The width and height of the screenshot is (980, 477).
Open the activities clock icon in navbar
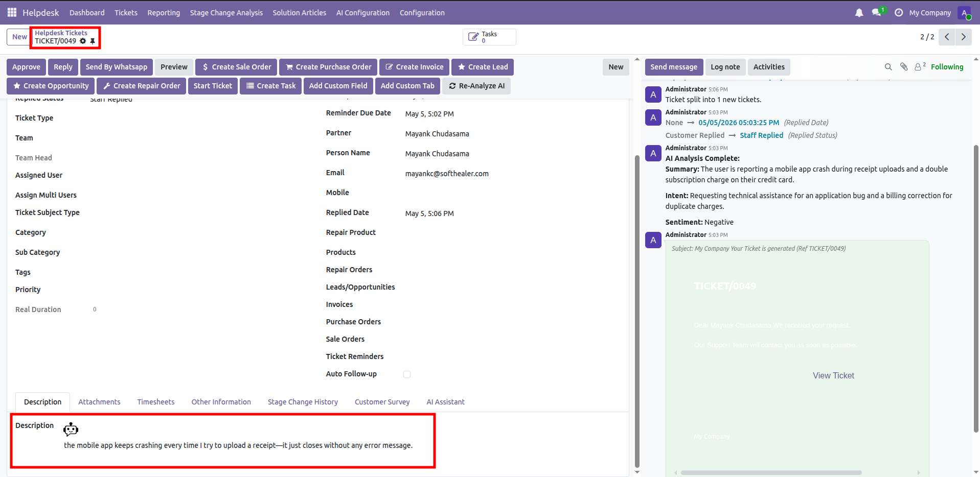(x=899, y=13)
